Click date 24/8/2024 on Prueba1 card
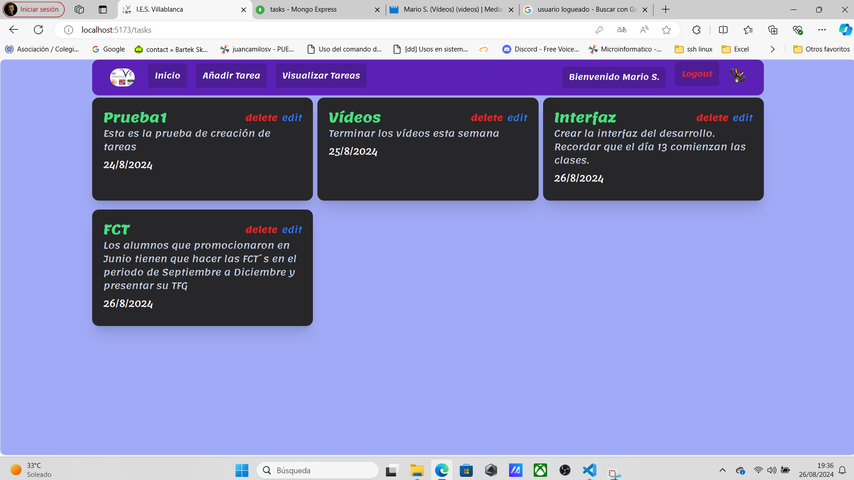This screenshot has height=480, width=854. pyautogui.click(x=128, y=165)
